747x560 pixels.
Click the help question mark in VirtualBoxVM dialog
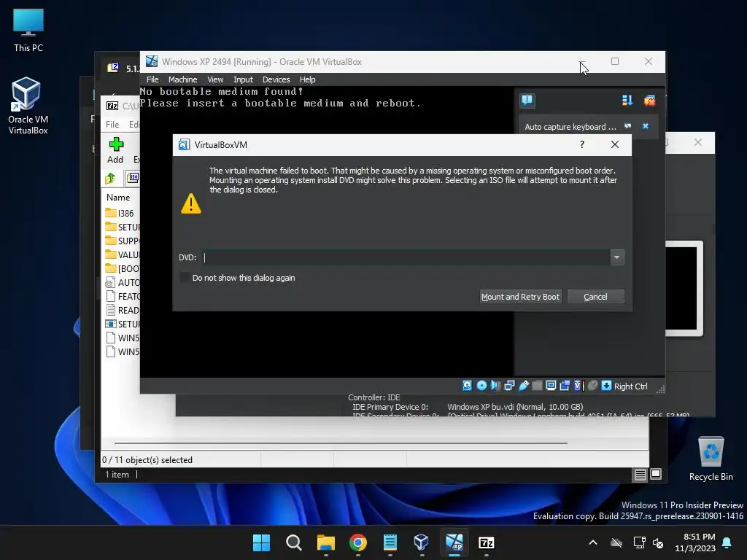click(x=582, y=145)
